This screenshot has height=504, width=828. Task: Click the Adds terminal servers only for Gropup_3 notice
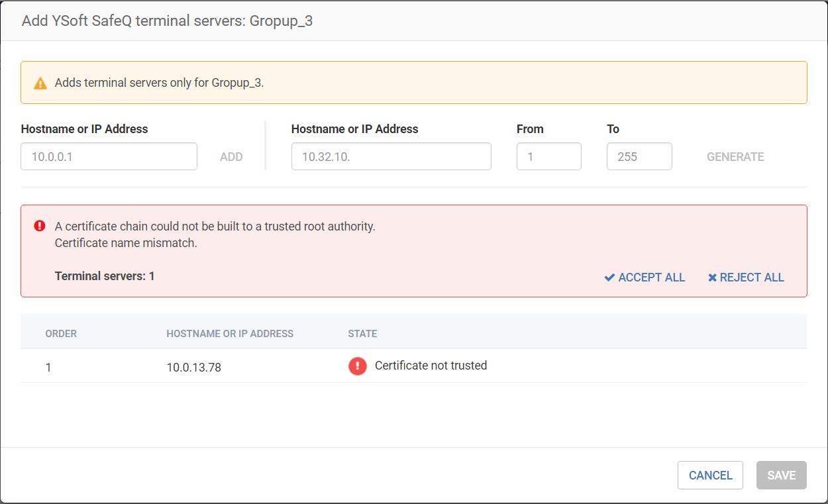point(159,83)
